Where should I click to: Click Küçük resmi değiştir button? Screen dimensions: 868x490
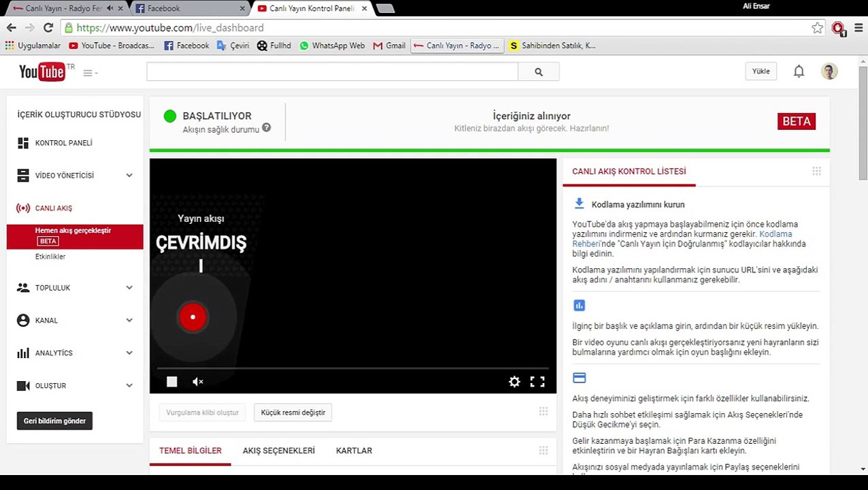point(293,412)
